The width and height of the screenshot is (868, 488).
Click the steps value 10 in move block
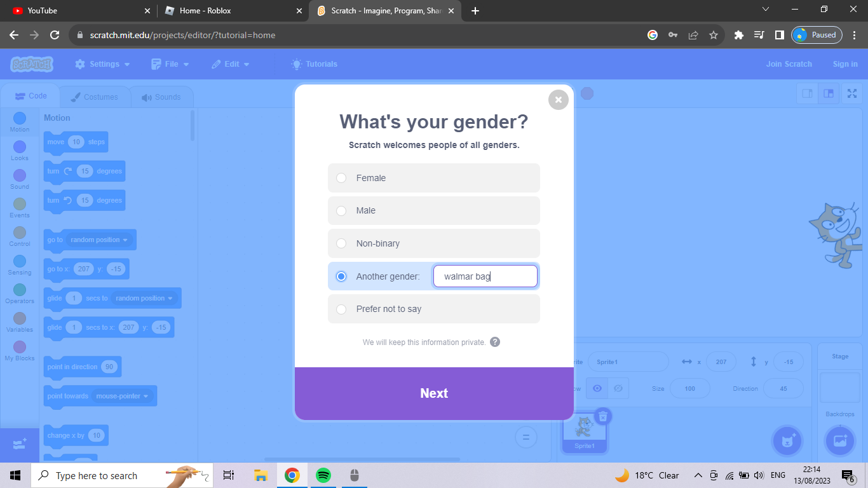[76, 142]
